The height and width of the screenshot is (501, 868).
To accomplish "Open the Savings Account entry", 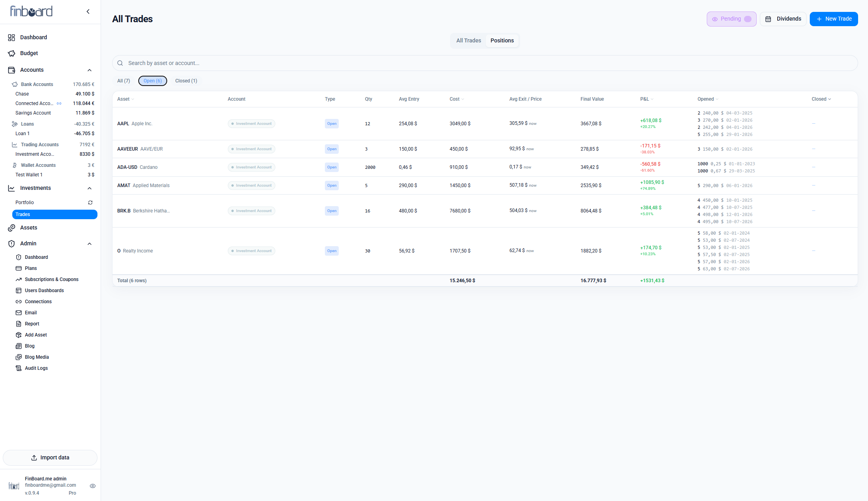I will (55, 113).
